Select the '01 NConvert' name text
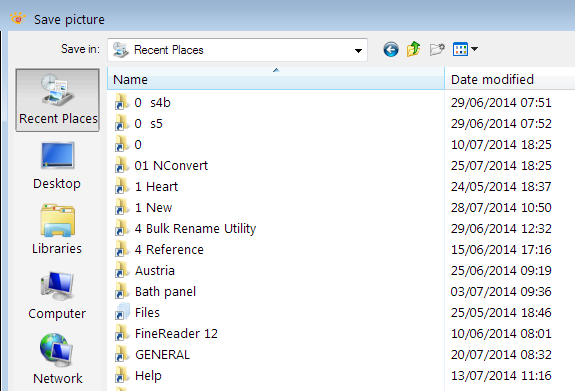This screenshot has width=575, height=391. [171, 165]
